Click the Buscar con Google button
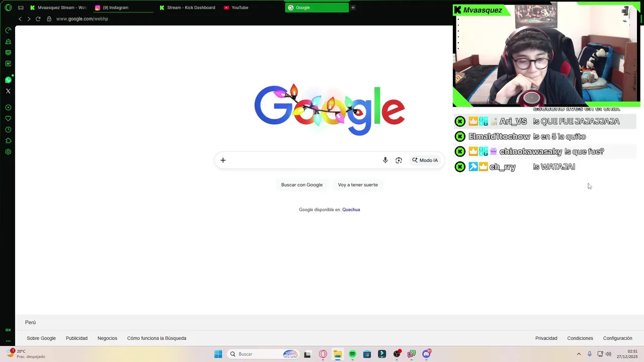644x362 pixels. [x=302, y=185]
